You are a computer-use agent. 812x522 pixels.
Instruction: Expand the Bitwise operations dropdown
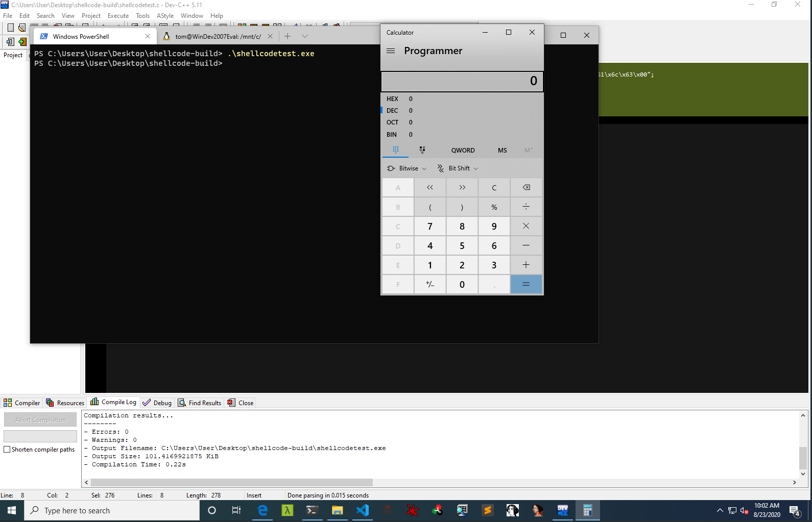tap(407, 168)
